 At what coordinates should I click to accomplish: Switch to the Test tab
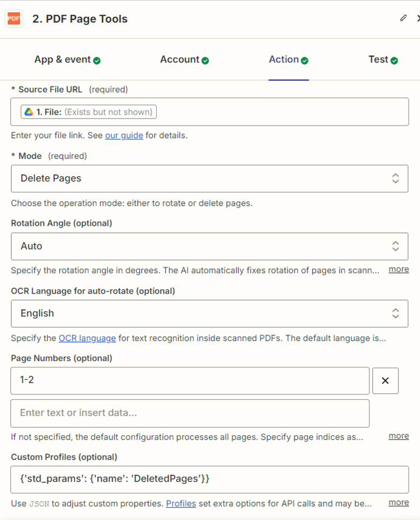click(x=380, y=59)
